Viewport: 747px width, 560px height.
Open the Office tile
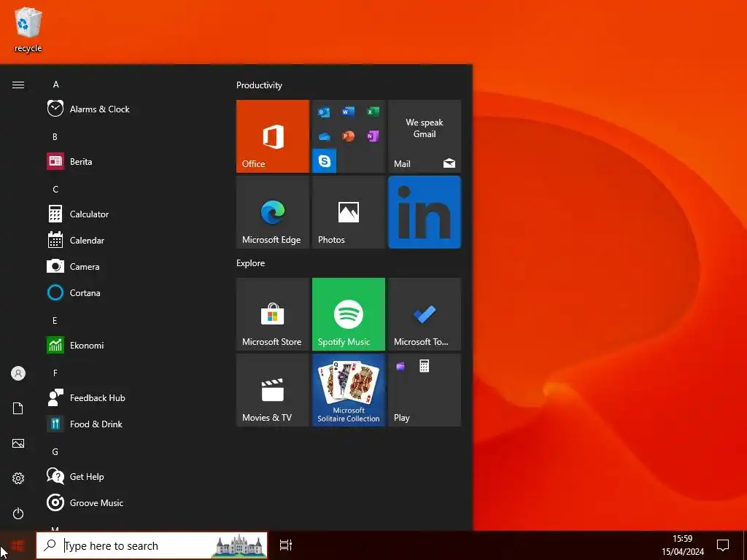(273, 136)
